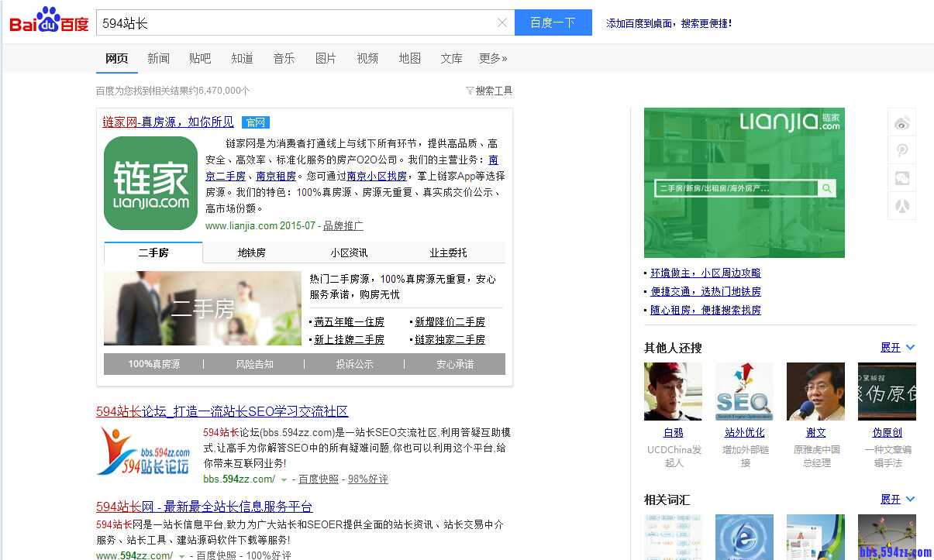Click the magnifier icon in Lianjia widget
The width and height of the screenshot is (934, 560).
[x=826, y=188]
